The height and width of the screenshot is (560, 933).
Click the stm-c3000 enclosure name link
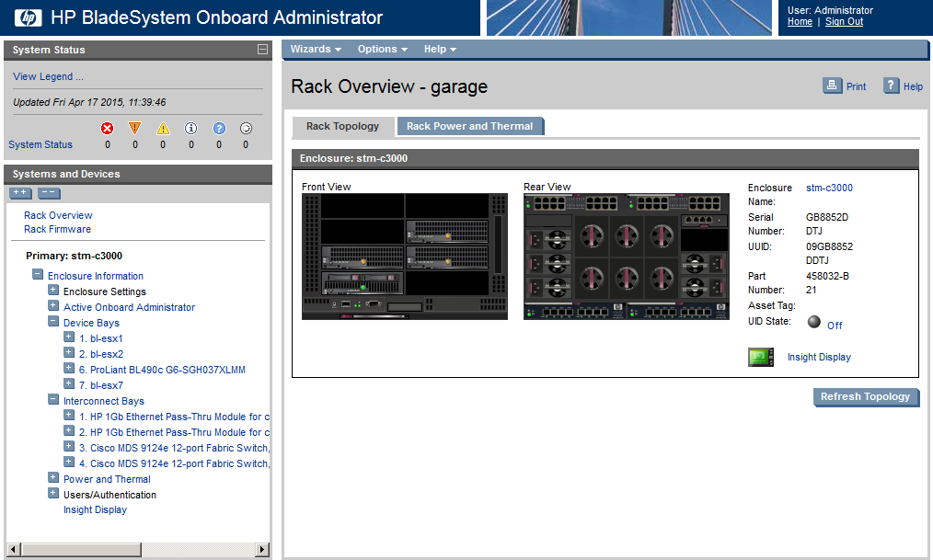coord(829,188)
